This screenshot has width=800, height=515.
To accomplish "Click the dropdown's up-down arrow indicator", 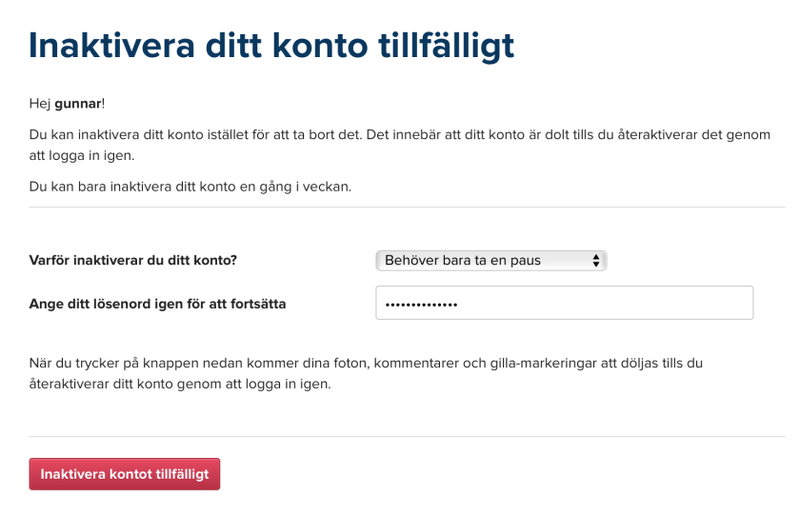I will click(x=596, y=260).
